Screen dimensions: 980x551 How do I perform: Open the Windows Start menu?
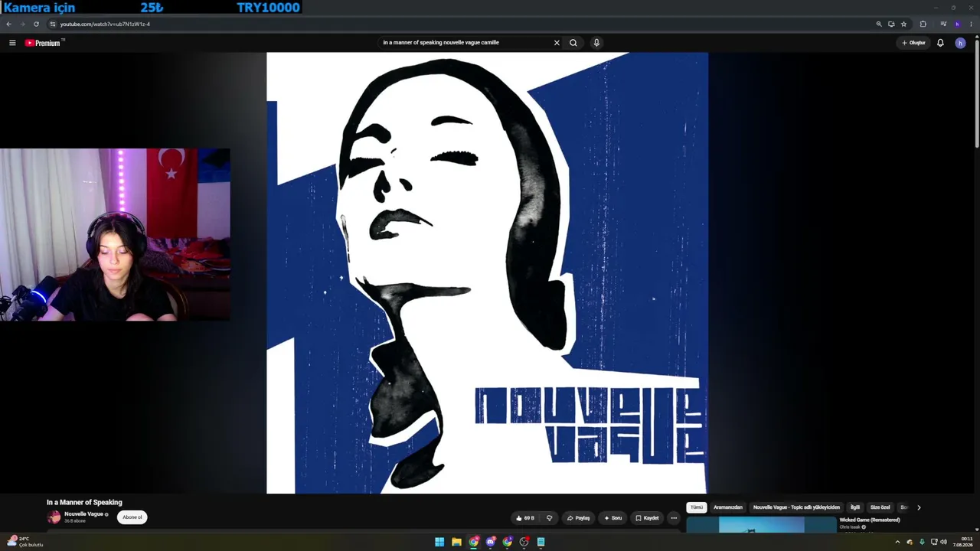tap(439, 542)
